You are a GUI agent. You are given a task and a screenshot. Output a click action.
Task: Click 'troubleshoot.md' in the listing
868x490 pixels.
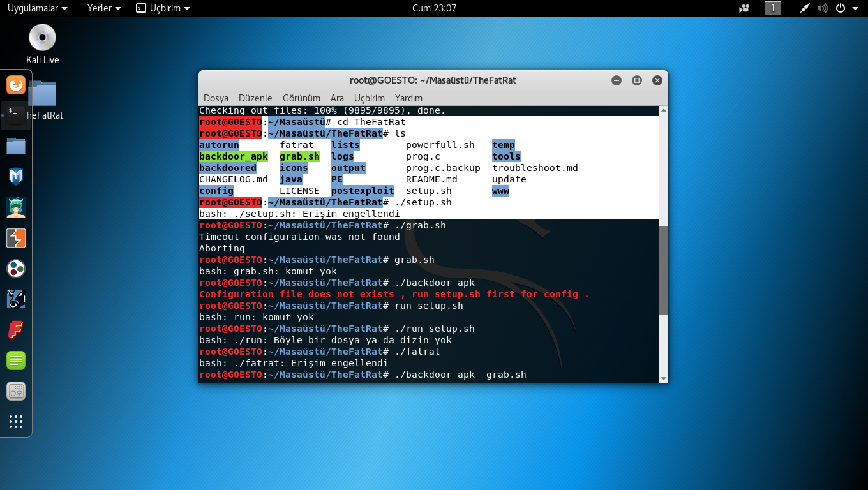[x=535, y=168]
